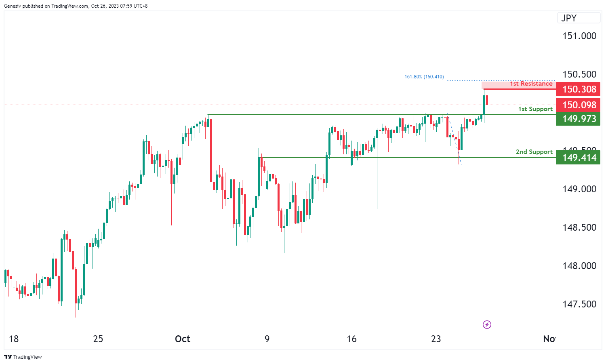Click the purple lightning bolt event icon
The width and height of the screenshot is (606, 364).
(487, 324)
